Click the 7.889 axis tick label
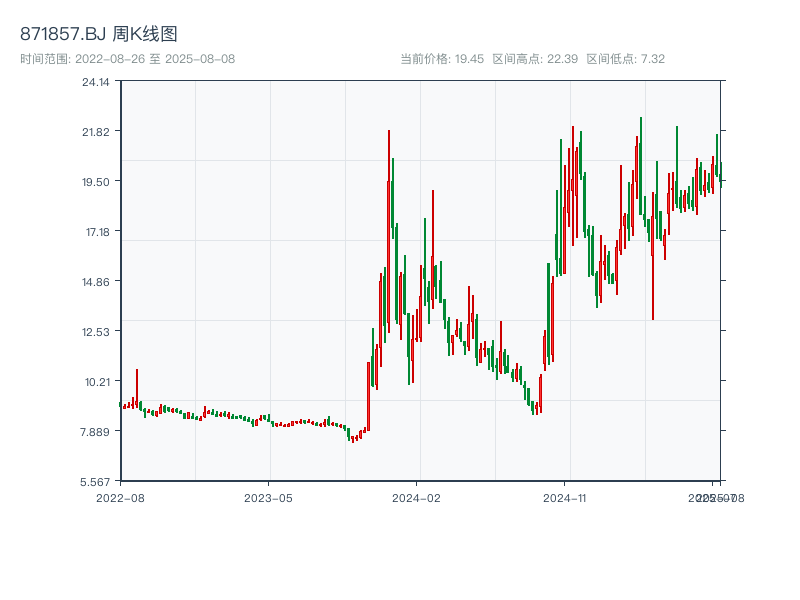The height and width of the screenshot is (600, 800). click(93, 431)
